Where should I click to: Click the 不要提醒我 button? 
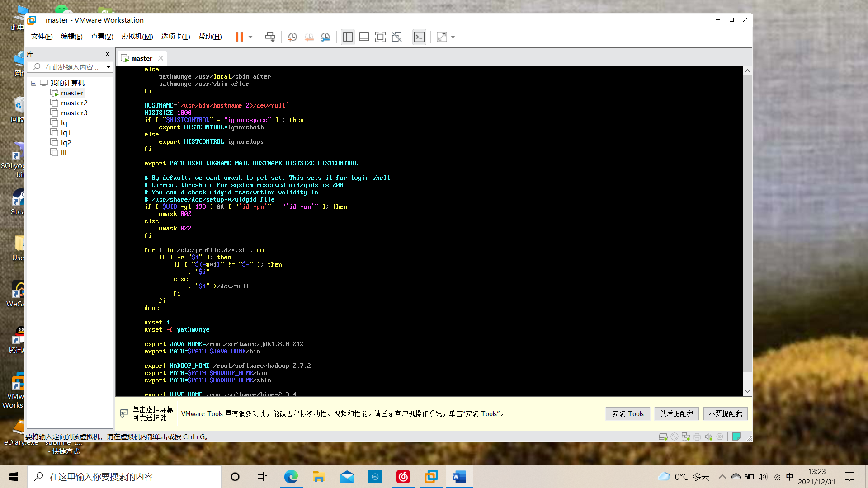[725, 413]
